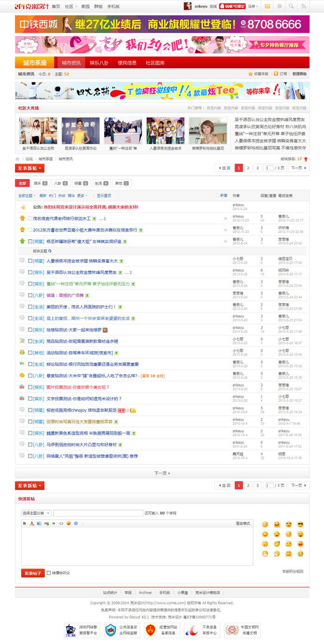The image size is (324, 644).
Task: Click refresh icon beside 版块主题
Action: tap(50, 251)
